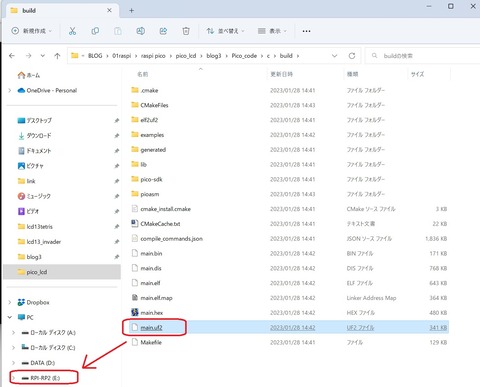This screenshot has height=387, width=480.
Task: Click the build search box
Action: 423,56
